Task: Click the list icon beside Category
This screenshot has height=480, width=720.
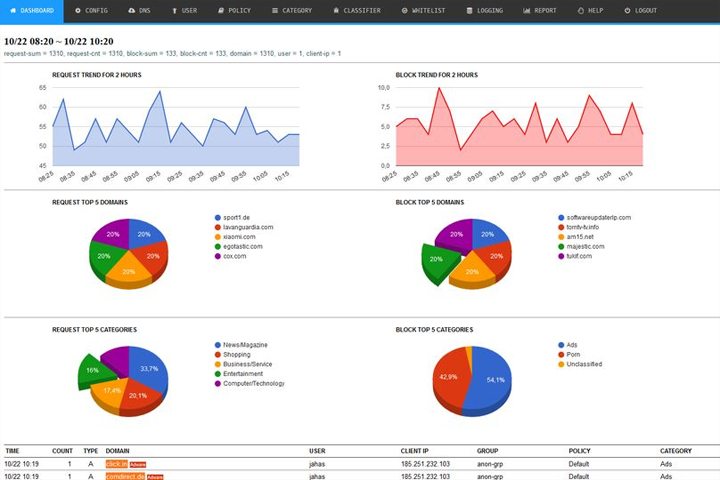Action: pos(275,11)
